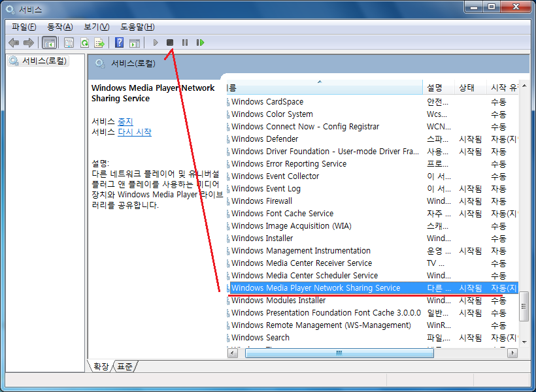Minimize the 서비스 window

pos(474,7)
